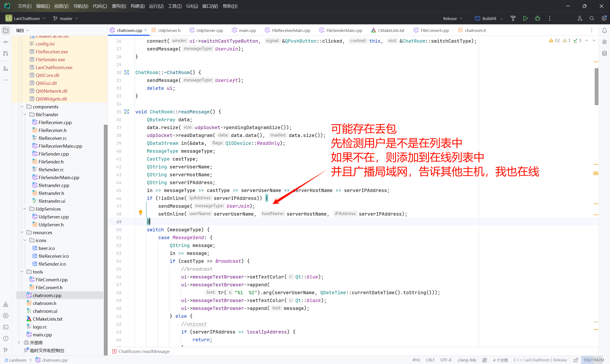Toggle the Project tool window folder icon
Image resolution: width=610 pixels, height=364 pixels.
click(6, 30)
